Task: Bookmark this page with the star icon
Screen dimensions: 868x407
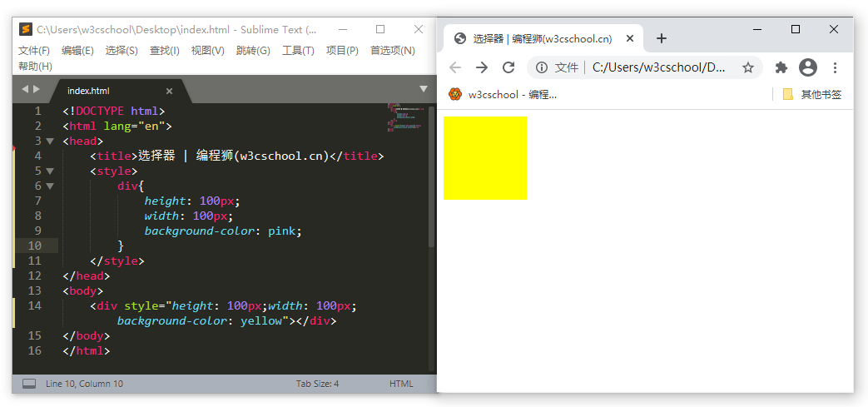Action: pos(747,67)
